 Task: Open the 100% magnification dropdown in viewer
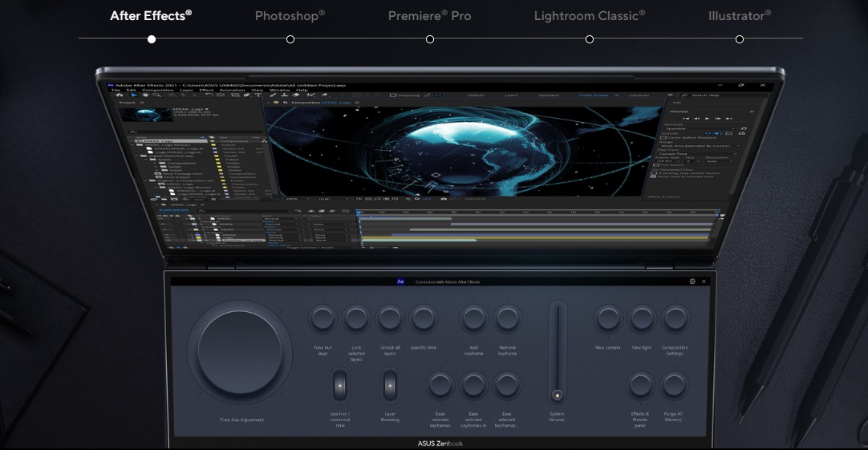[x=299, y=199]
